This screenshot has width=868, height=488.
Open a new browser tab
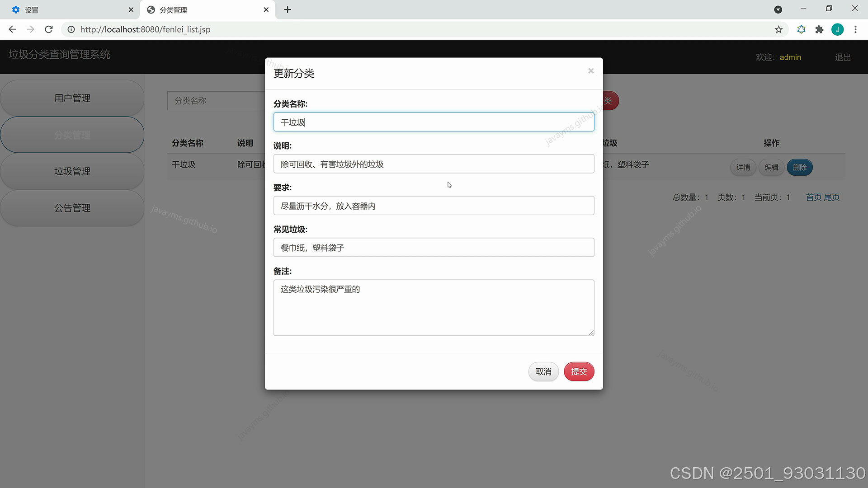288,9
